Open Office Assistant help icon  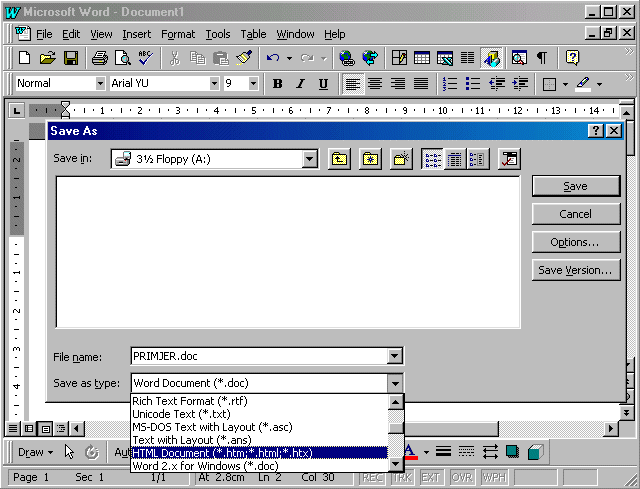point(572,58)
